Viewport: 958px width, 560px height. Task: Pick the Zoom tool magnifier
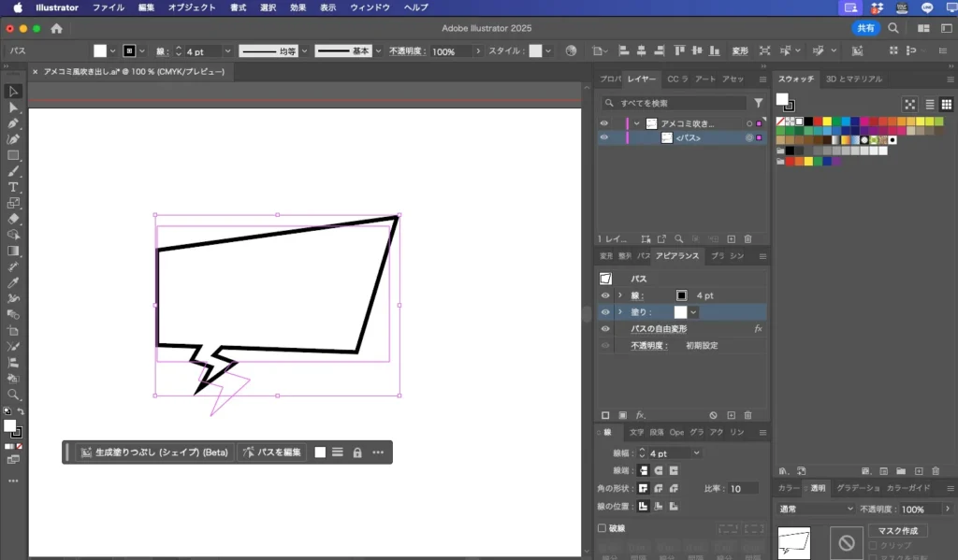tap(13, 395)
